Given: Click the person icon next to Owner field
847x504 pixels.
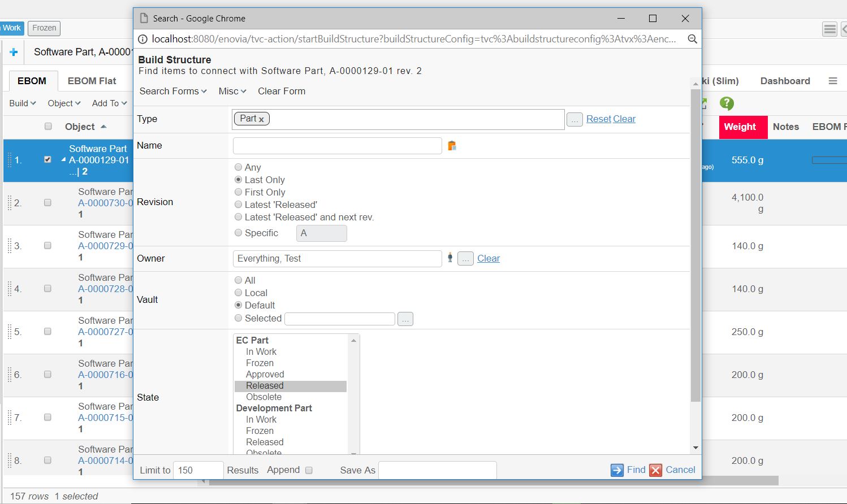Looking at the screenshot, I should coord(450,258).
